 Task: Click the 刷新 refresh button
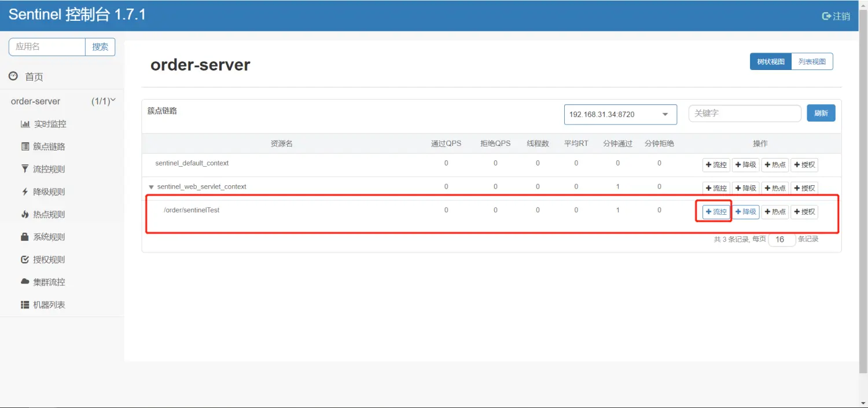[x=821, y=113]
